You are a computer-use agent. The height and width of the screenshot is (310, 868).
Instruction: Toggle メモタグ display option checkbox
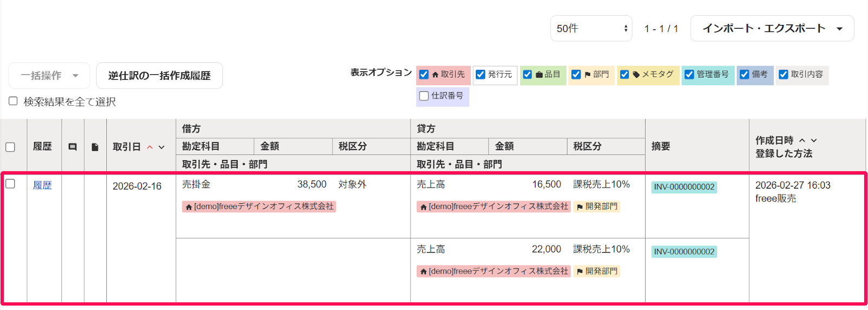tap(624, 74)
